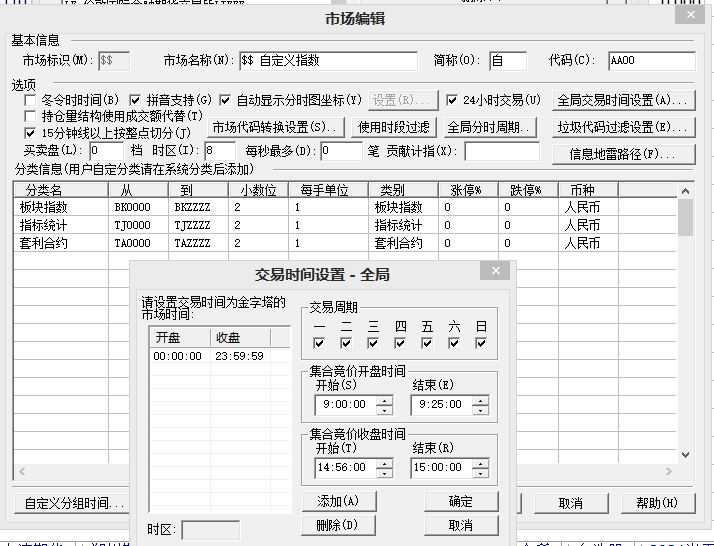Open 市场代码转换设置(S) dialog
714x546 pixels.
click(277, 127)
